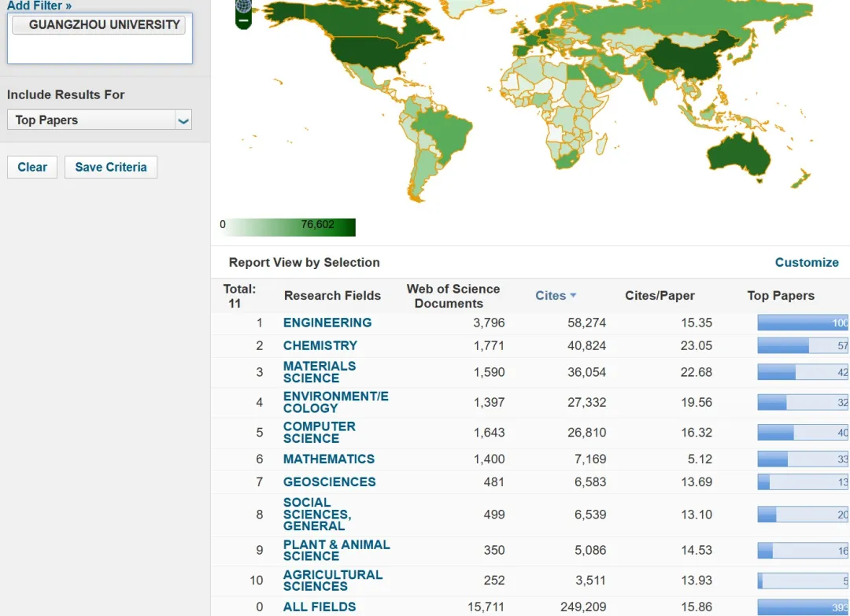Click Russia on the world map

pyautogui.click(x=678, y=17)
